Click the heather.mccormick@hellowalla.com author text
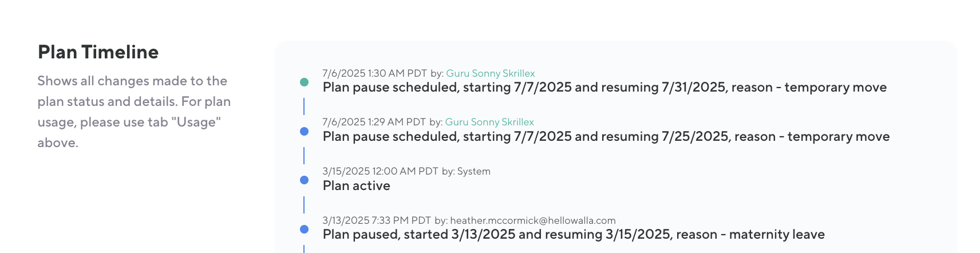This screenshot has height=253, width=980. [x=532, y=220]
